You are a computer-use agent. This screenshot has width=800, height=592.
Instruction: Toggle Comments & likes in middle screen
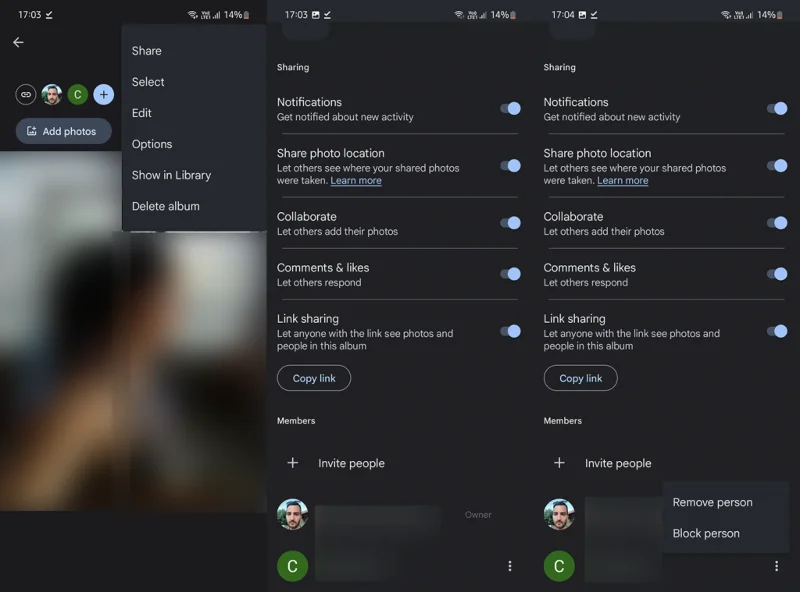click(510, 274)
